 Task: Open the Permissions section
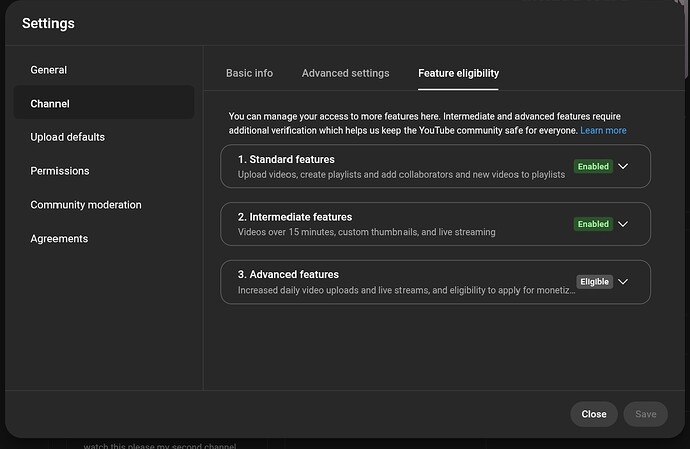60,171
